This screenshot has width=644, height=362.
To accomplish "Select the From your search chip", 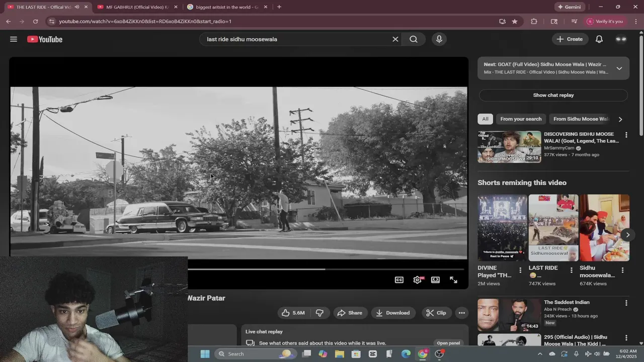I will [521, 119].
